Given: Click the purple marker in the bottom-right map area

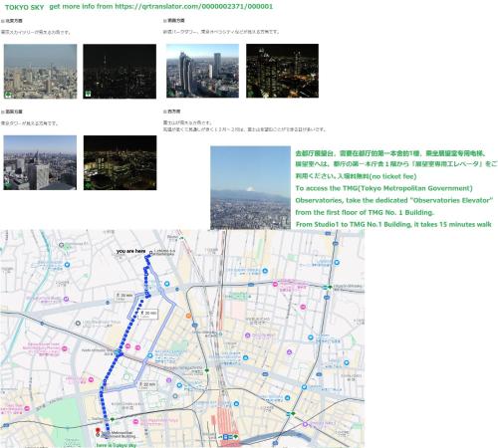Looking at the screenshot, I should 305,424.
